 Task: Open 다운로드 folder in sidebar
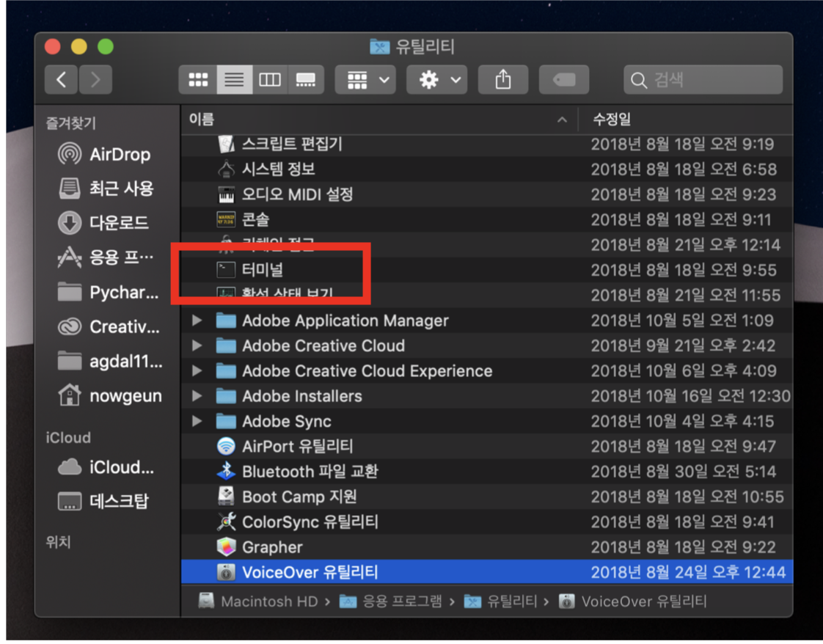[x=104, y=222]
